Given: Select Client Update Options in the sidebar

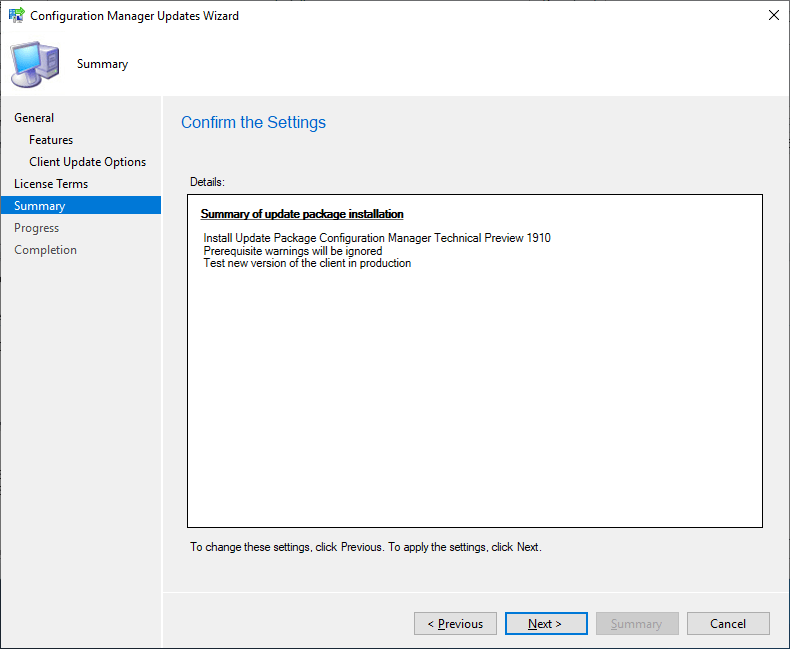Looking at the screenshot, I should (87, 162).
